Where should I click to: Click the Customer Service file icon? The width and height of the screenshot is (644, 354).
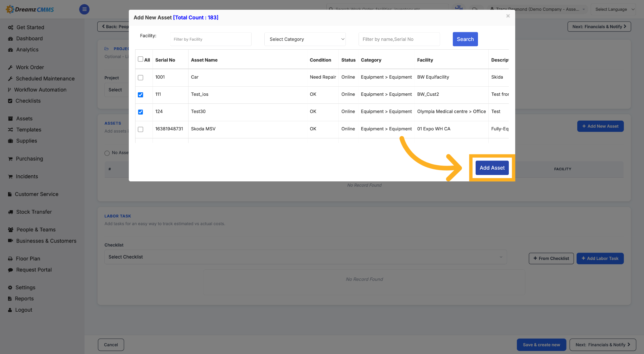tap(10, 194)
